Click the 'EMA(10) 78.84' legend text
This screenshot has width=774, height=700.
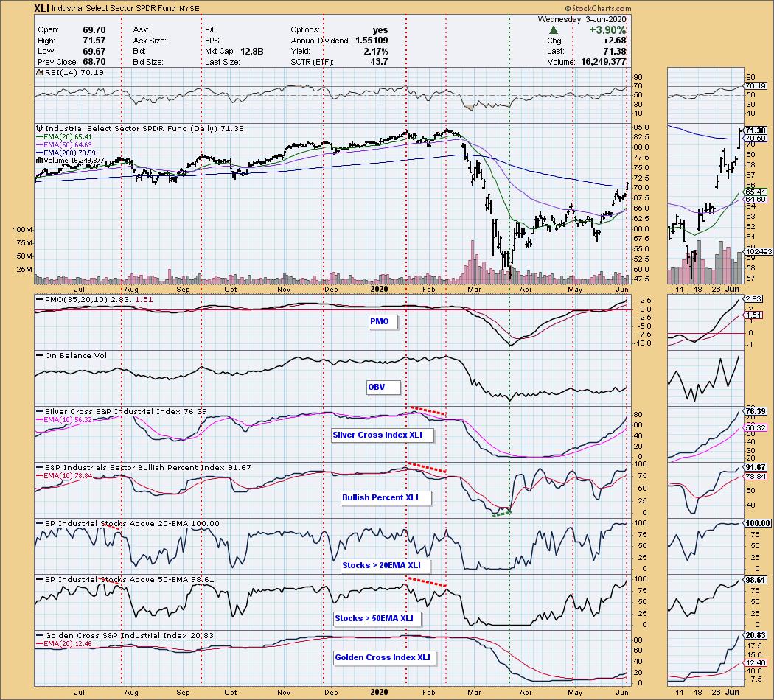coord(68,476)
